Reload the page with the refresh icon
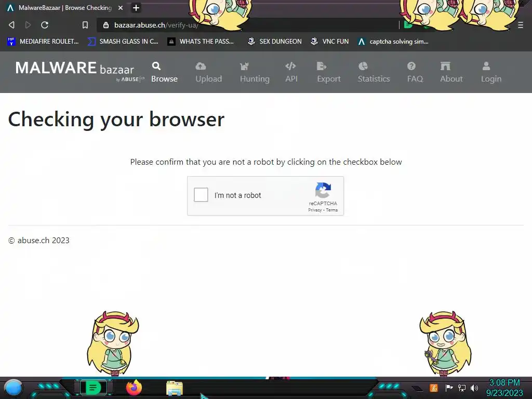This screenshot has width=532, height=399. tap(45, 25)
